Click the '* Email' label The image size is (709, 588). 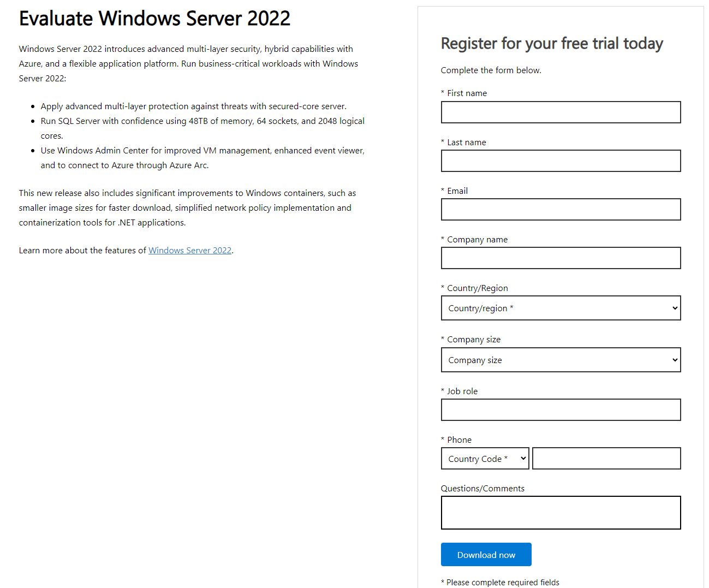454,191
